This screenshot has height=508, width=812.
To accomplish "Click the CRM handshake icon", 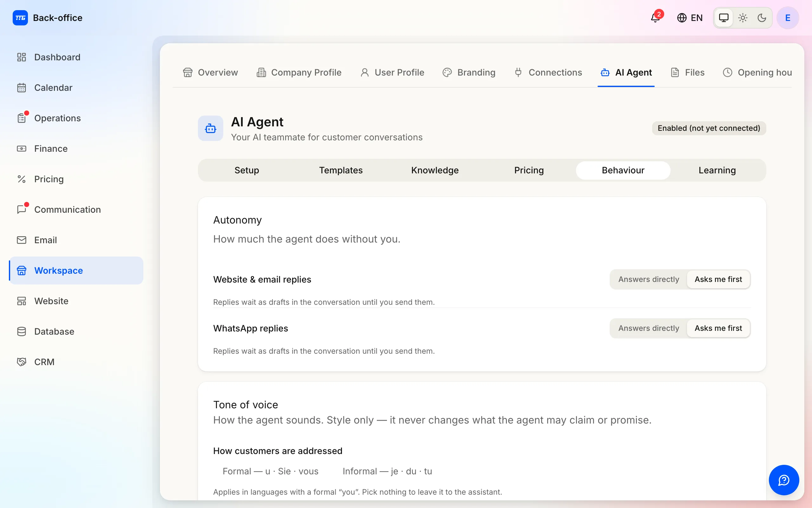I will coord(22,362).
